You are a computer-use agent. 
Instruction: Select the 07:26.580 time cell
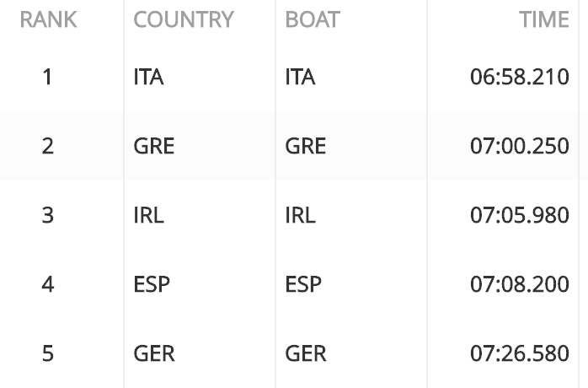pyautogui.click(x=520, y=353)
